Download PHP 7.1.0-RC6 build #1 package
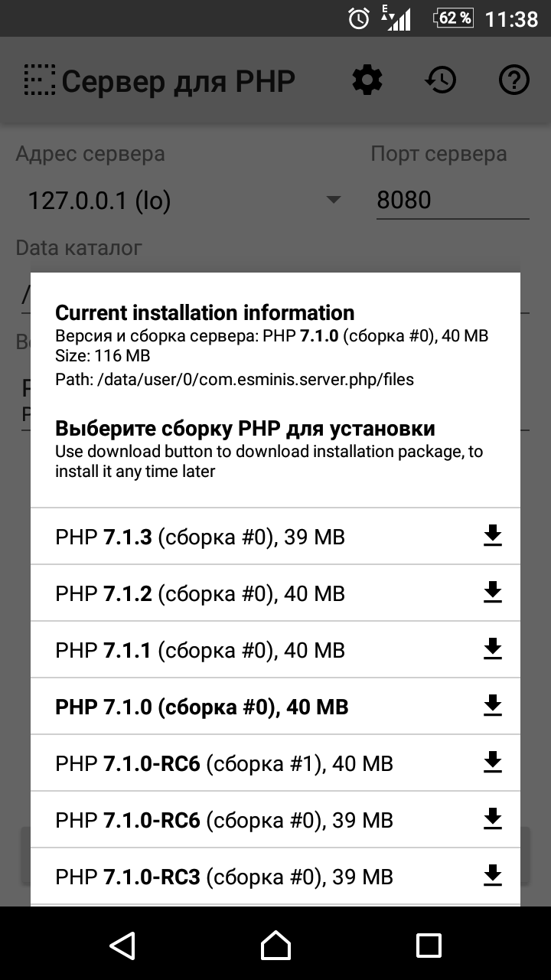 point(493,763)
